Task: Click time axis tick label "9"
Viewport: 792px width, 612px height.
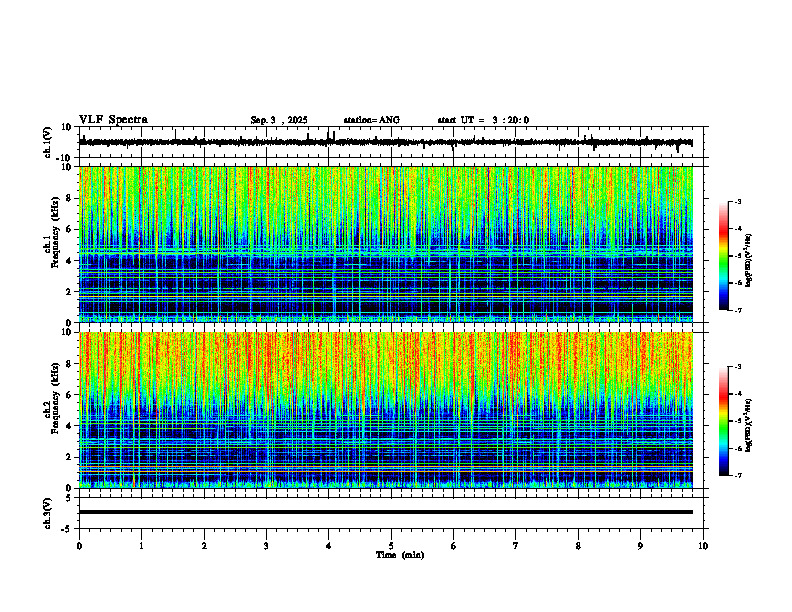Action: (x=640, y=546)
